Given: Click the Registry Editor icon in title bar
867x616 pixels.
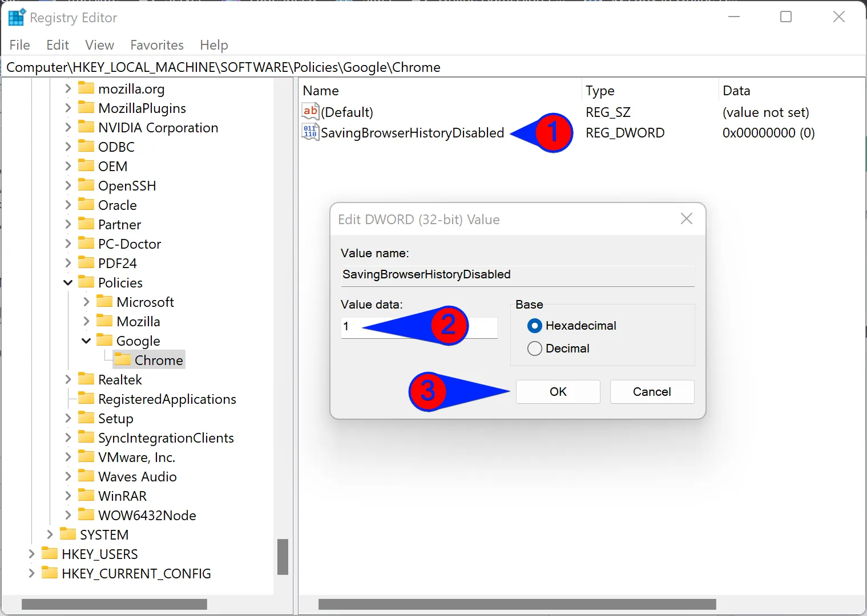Looking at the screenshot, I should (17, 17).
